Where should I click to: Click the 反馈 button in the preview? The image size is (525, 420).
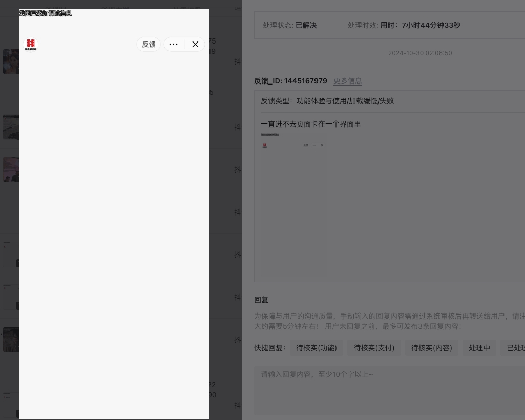point(149,44)
